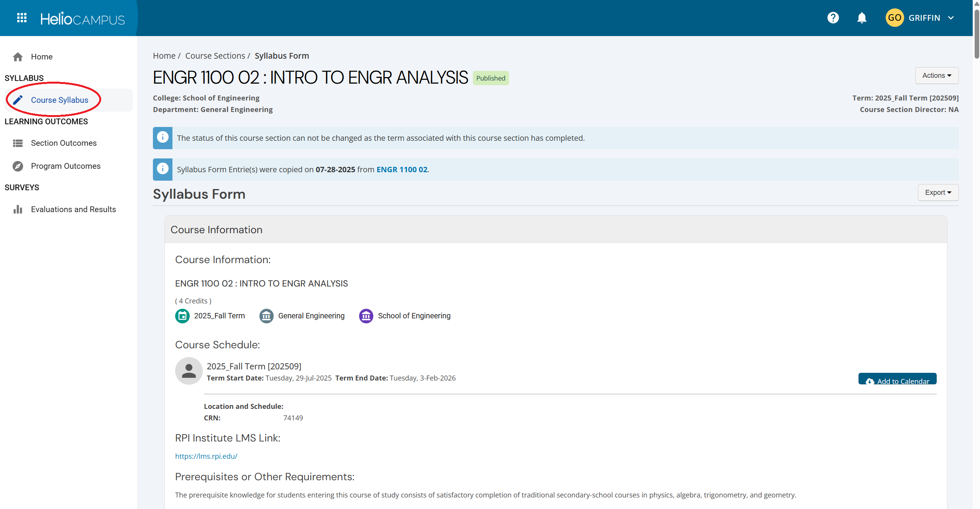The width and height of the screenshot is (980, 509).
Task: Click '( 4 Credits )' text
Action: pyautogui.click(x=193, y=301)
